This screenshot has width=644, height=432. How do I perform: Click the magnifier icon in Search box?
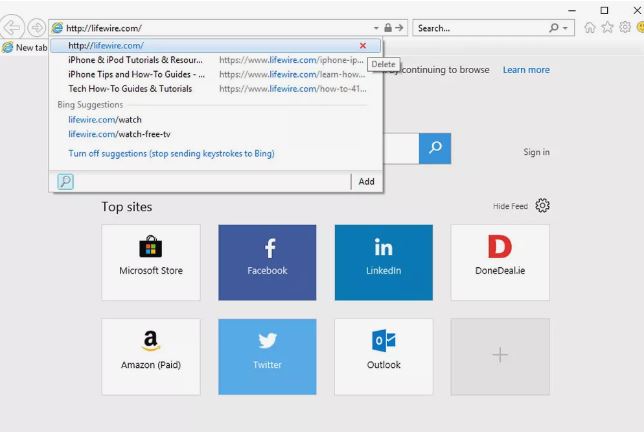(554, 28)
